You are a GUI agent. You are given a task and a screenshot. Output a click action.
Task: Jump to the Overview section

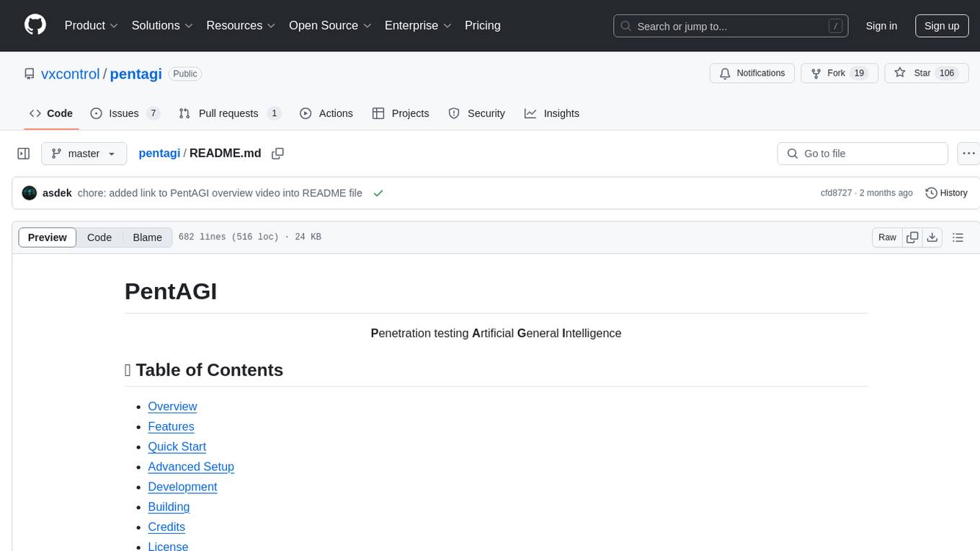coord(172,407)
